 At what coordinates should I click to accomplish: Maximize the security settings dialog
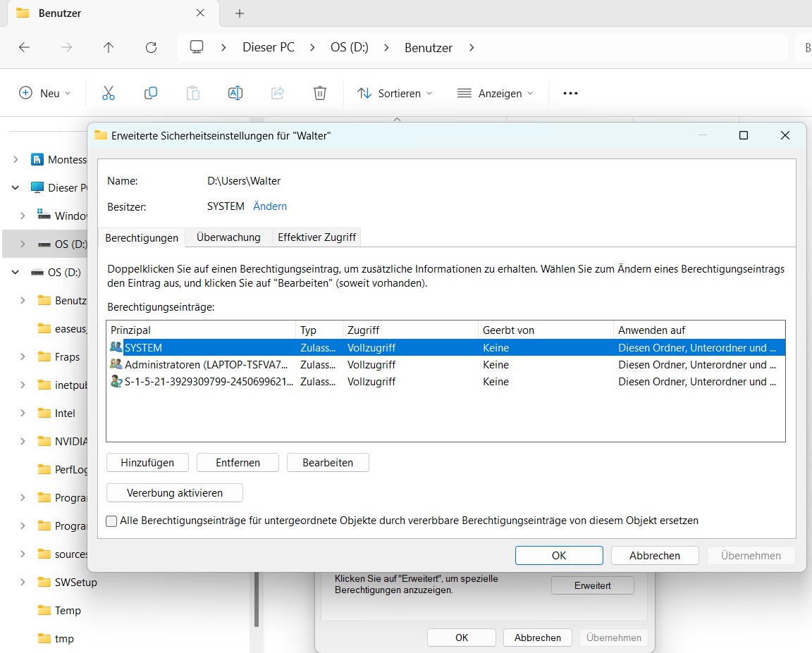click(x=743, y=135)
